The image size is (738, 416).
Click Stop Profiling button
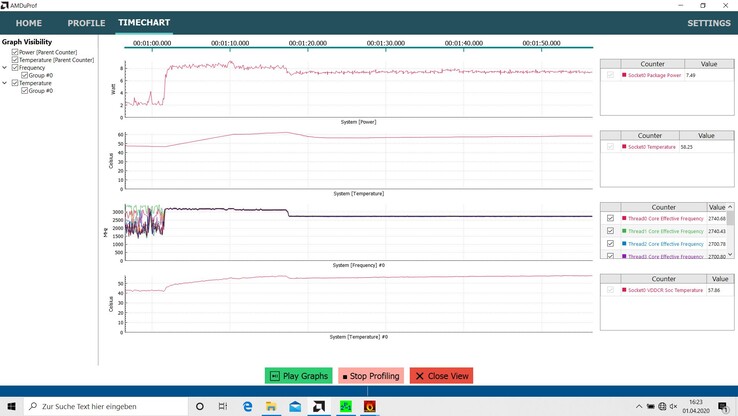pyautogui.click(x=371, y=376)
